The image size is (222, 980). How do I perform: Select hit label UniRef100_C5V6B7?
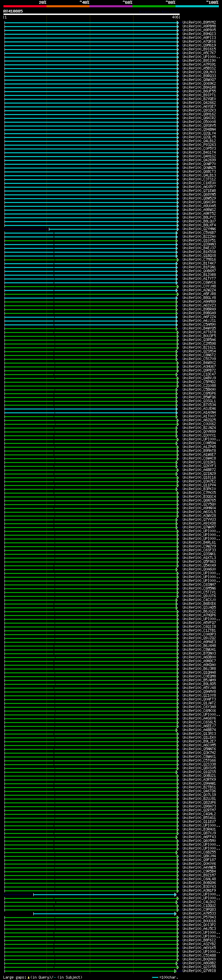pos(199,233)
